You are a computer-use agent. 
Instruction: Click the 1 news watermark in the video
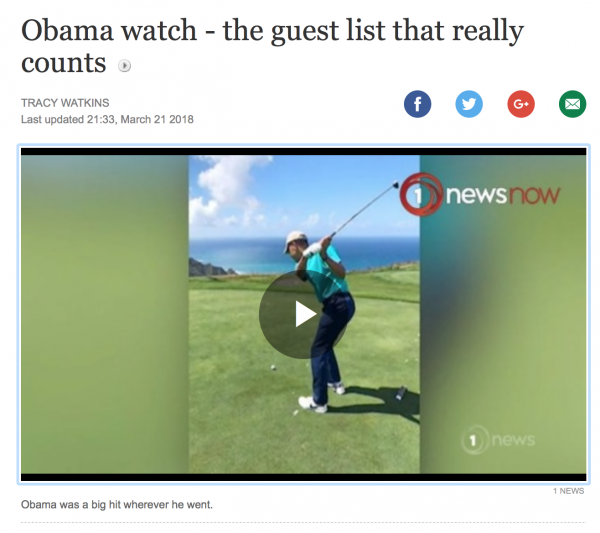(x=498, y=440)
